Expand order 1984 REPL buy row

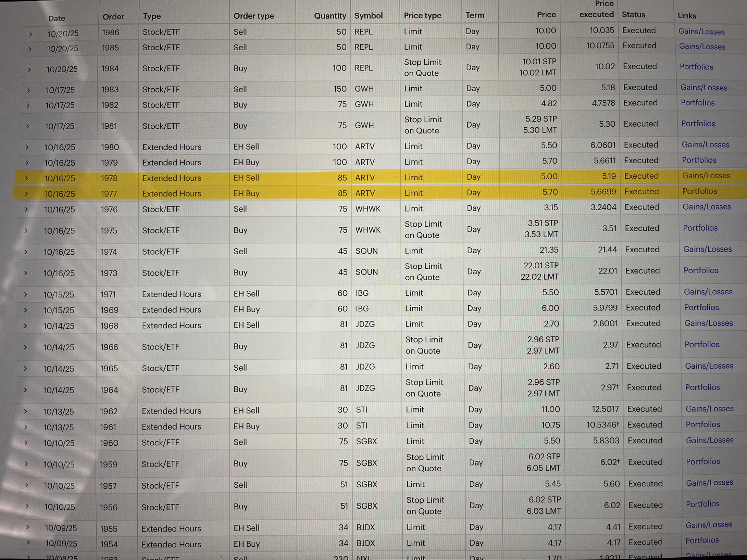[29, 70]
